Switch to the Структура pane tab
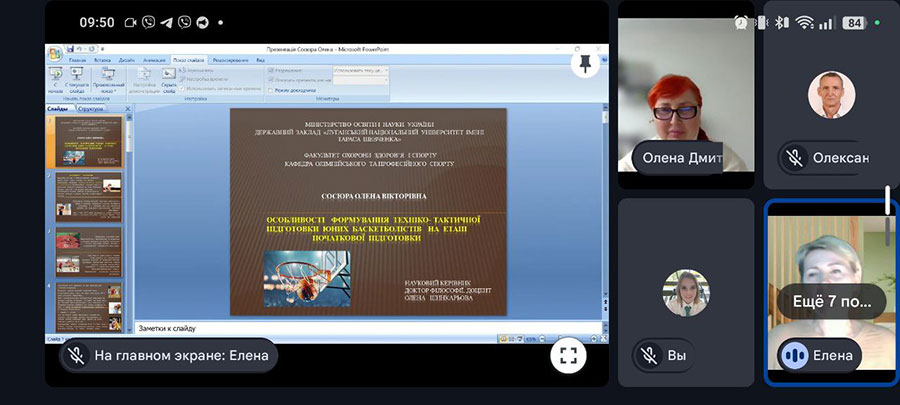 [91, 108]
